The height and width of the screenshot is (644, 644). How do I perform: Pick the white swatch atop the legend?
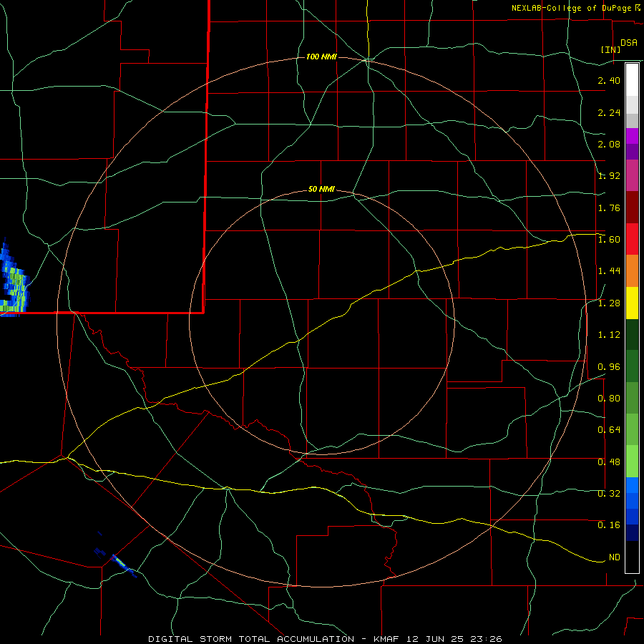click(632, 80)
